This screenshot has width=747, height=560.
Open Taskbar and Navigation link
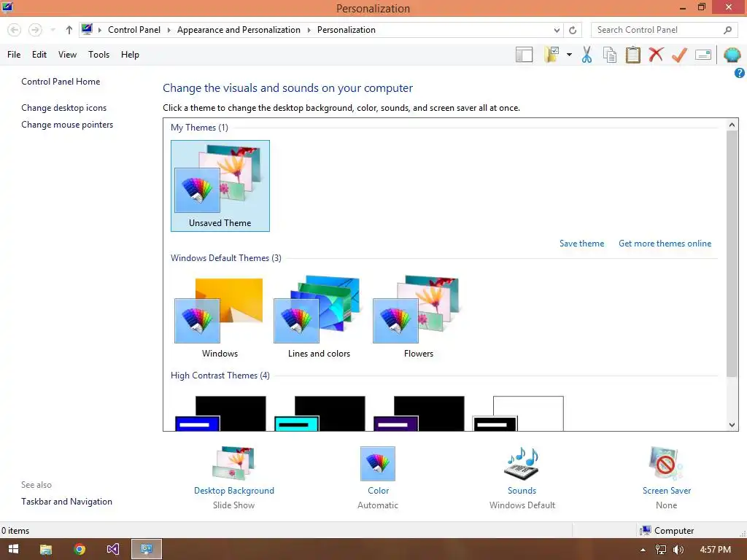(x=66, y=502)
